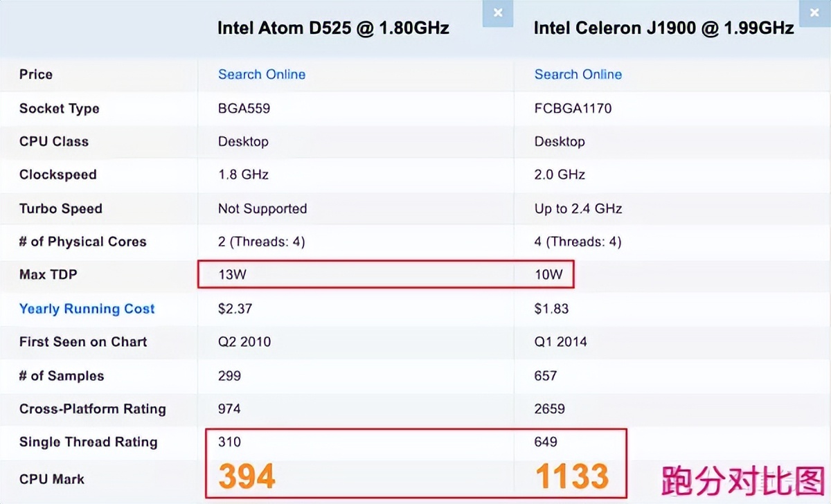
Task: Select the Up to 2.4 GHz turbo speed
Action: 578,208
